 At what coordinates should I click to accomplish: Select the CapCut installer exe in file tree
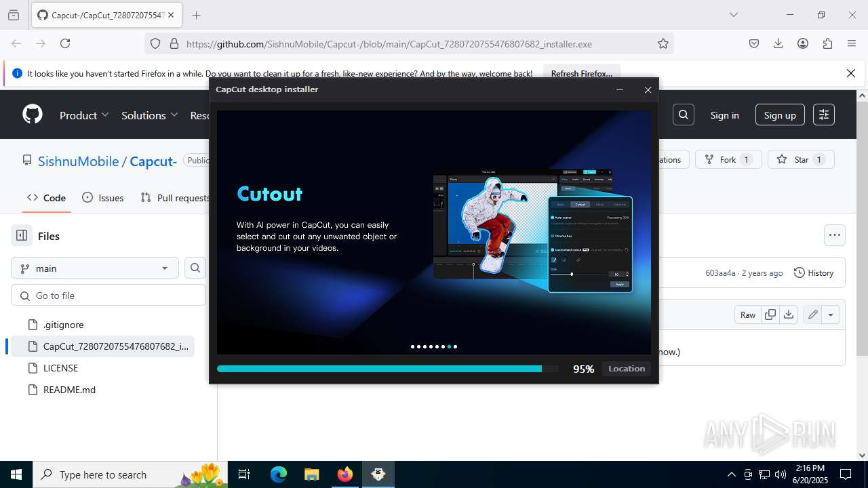pyautogui.click(x=102, y=346)
